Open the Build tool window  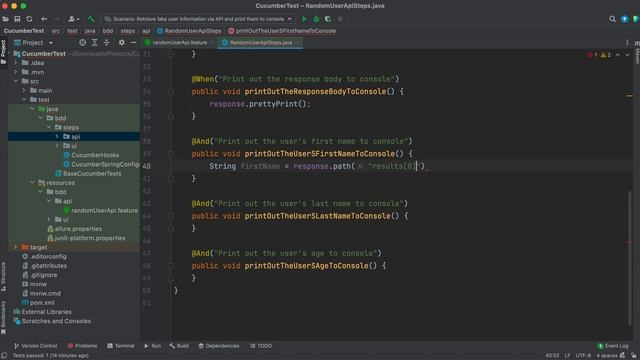click(x=179, y=346)
